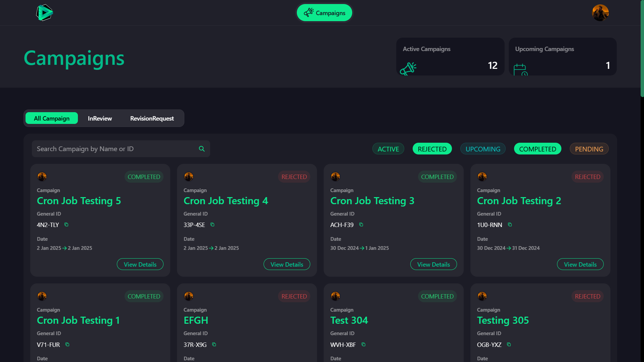This screenshot has height=362, width=644.
Task: Click the REJECTED badge on Cron Job Testing 4
Action: 294,177
